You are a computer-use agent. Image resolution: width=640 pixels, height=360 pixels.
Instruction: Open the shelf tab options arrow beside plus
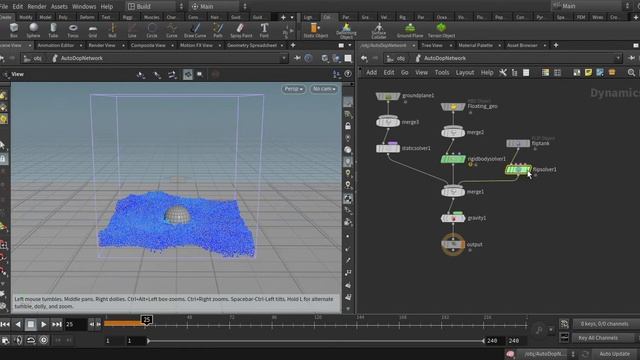click(x=291, y=17)
